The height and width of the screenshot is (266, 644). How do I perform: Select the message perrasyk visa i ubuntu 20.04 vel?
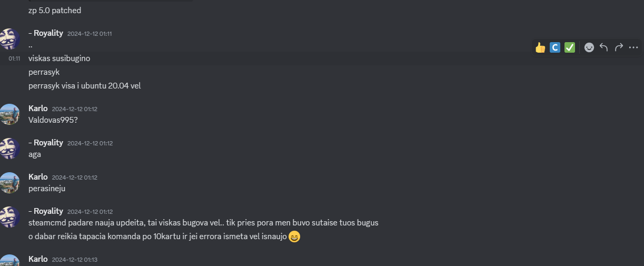tap(85, 85)
